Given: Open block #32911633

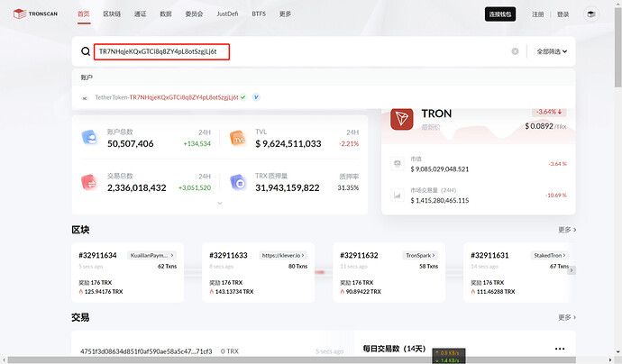Looking at the screenshot, I should click(x=228, y=255).
